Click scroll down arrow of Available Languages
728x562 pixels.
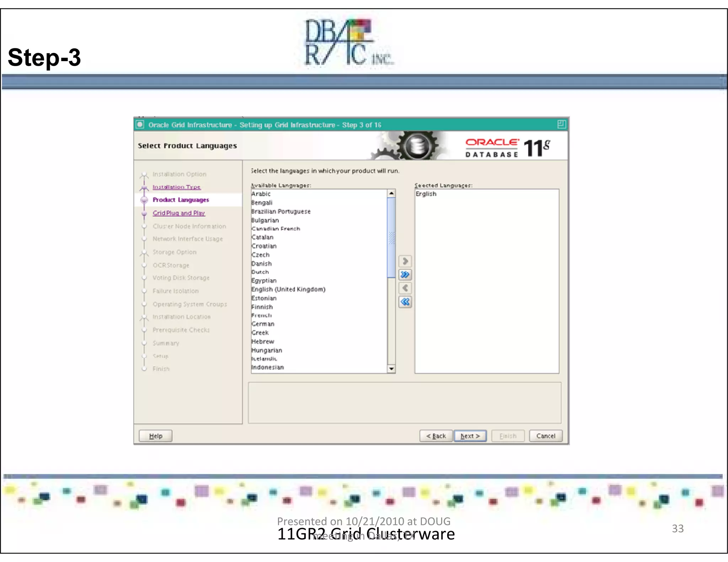pyautogui.click(x=391, y=369)
